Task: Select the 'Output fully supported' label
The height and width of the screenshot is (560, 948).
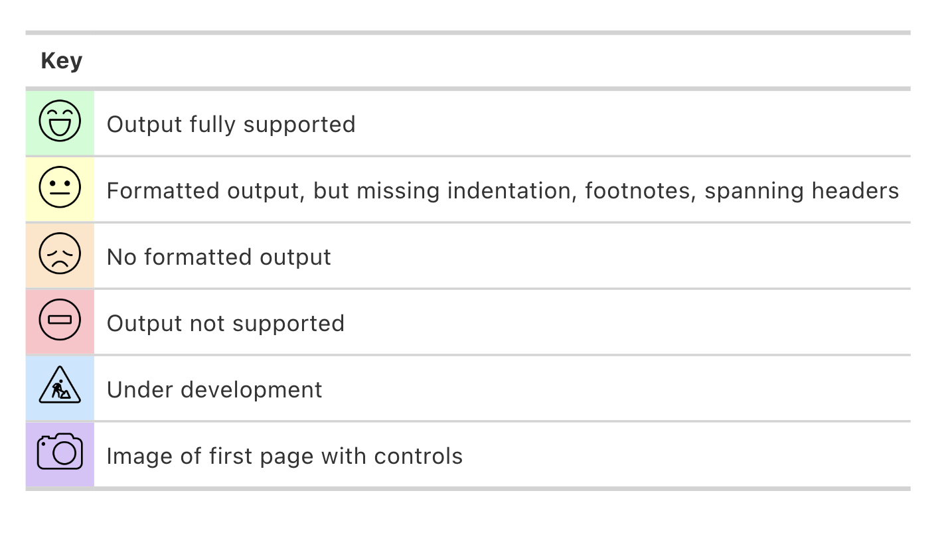Action: [x=231, y=125]
